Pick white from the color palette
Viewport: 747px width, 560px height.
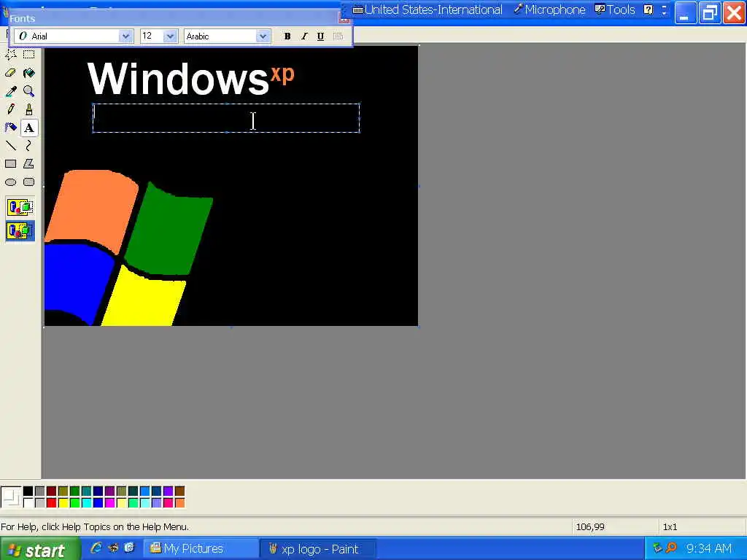[28, 502]
